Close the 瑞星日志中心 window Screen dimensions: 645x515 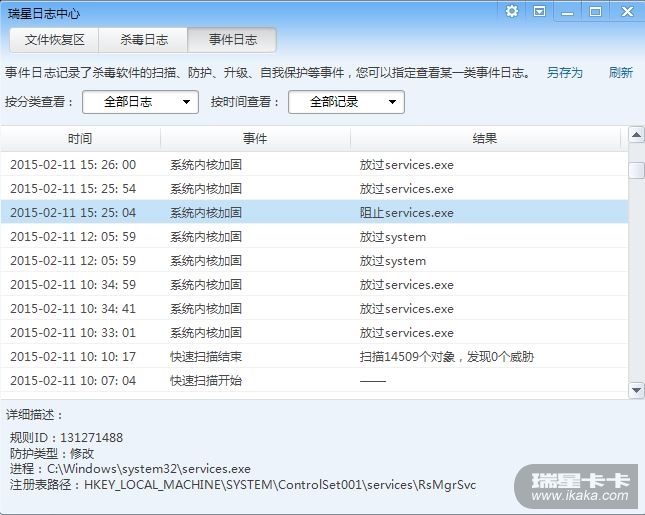627,12
